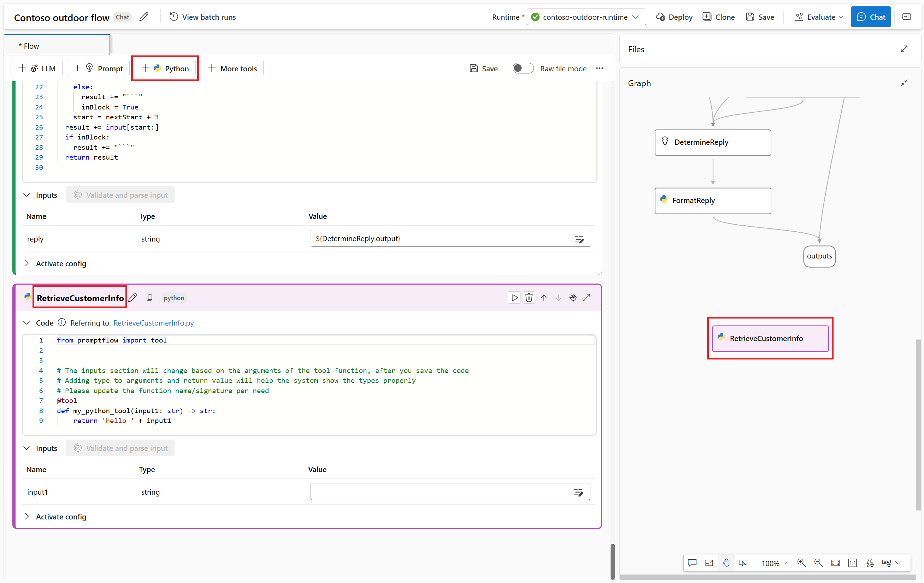Click Validate and parse input in RetrieveCustomerInfo

120,448
